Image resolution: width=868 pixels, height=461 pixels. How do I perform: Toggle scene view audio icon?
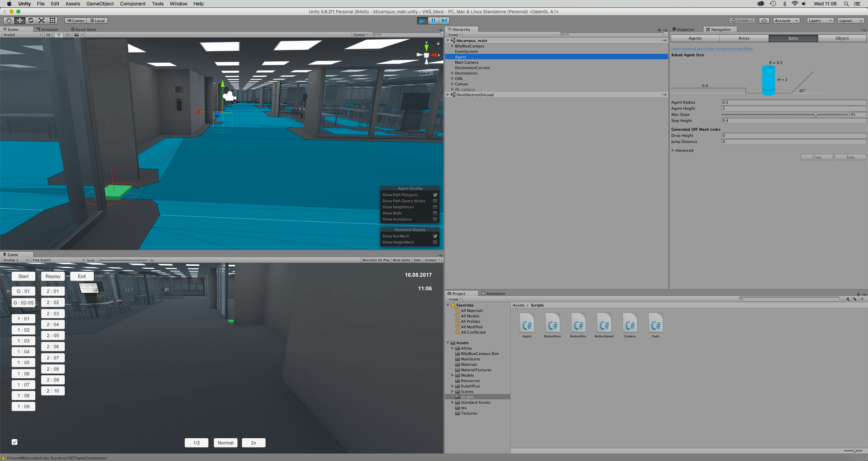click(x=67, y=35)
